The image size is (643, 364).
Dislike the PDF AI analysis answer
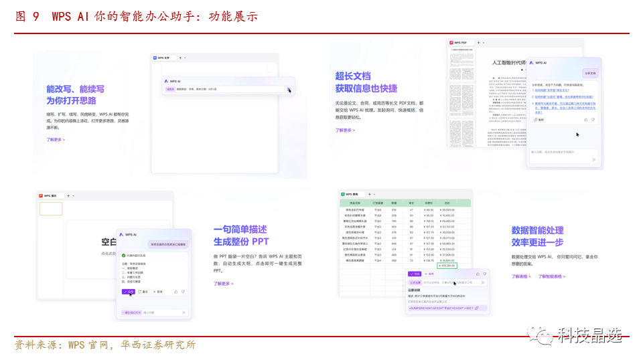[593, 120]
